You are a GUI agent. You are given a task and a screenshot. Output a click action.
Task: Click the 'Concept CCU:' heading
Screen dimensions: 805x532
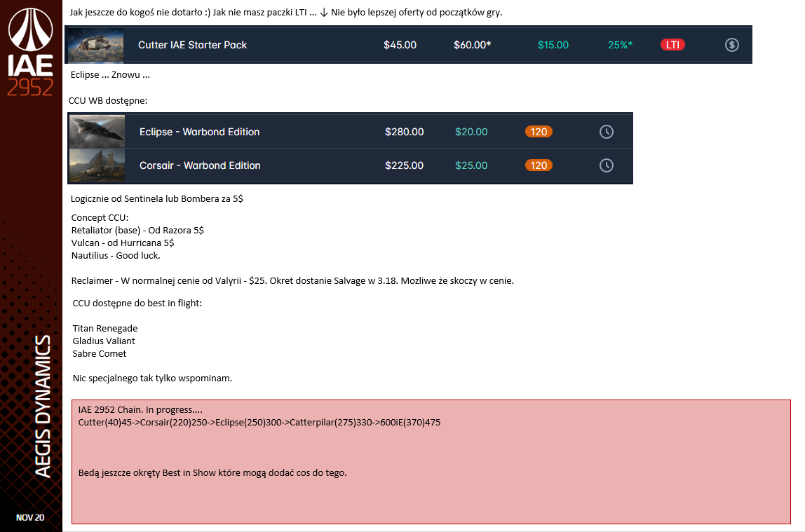coord(100,217)
